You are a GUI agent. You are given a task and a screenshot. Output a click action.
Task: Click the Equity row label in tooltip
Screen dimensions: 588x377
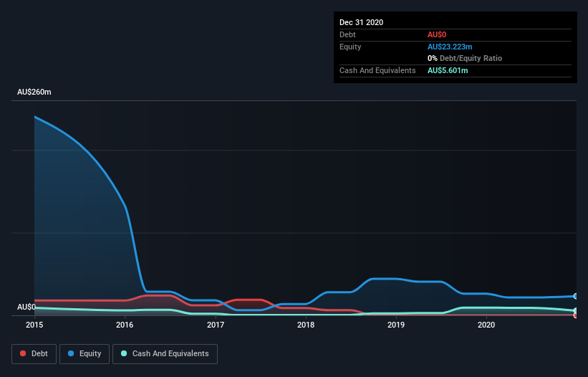point(350,47)
